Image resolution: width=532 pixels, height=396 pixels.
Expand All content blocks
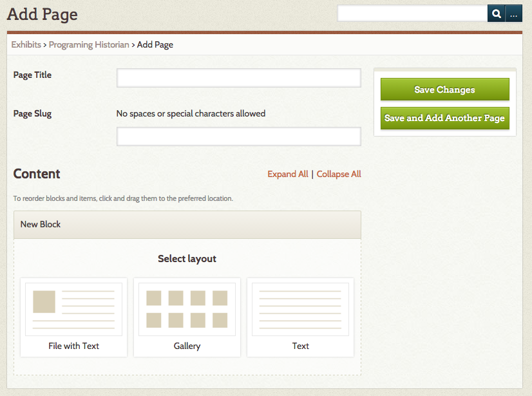click(x=287, y=174)
